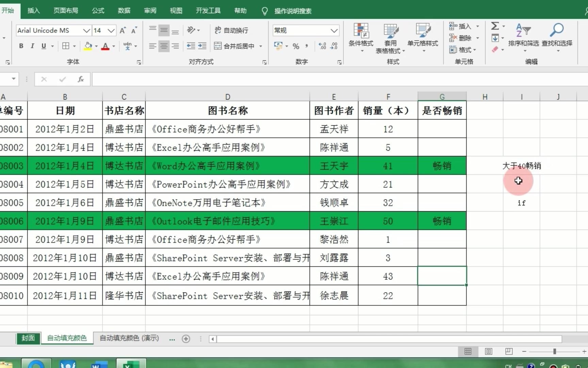
Task: Toggle underline formatting
Action: click(44, 46)
